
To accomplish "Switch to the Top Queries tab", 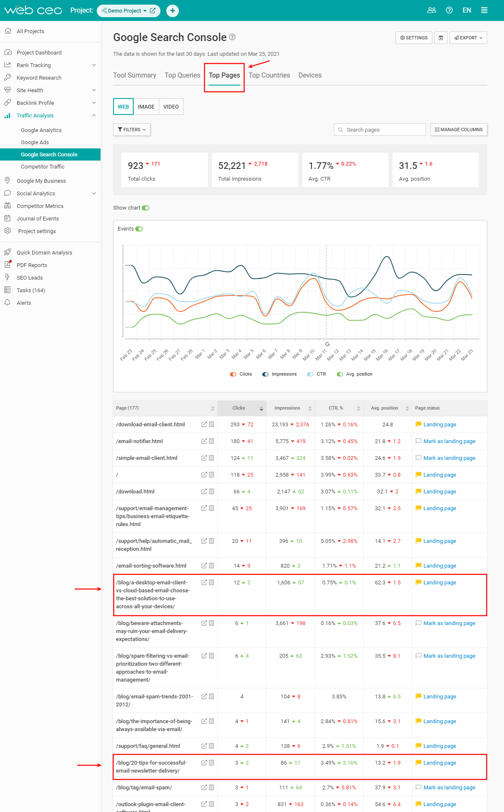I will pyautogui.click(x=182, y=75).
